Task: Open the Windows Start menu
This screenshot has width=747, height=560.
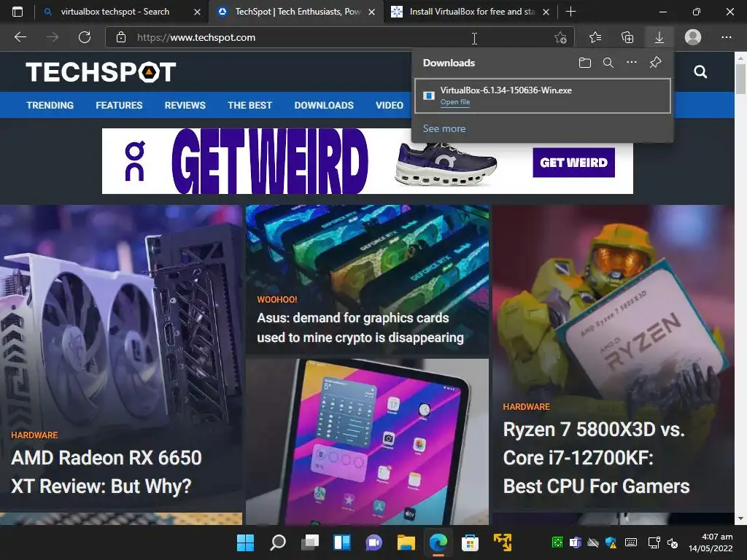Action: click(245, 542)
